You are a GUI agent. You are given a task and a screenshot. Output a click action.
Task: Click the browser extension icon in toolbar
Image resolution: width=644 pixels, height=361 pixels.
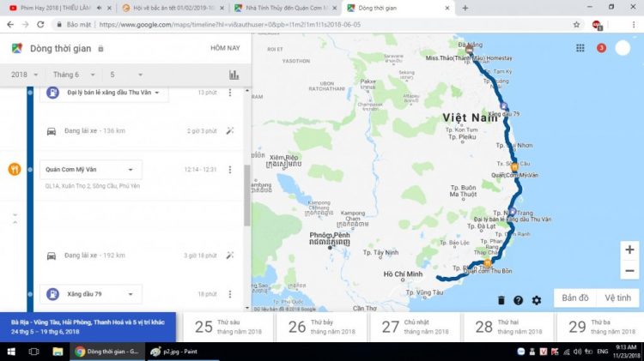pos(597,25)
